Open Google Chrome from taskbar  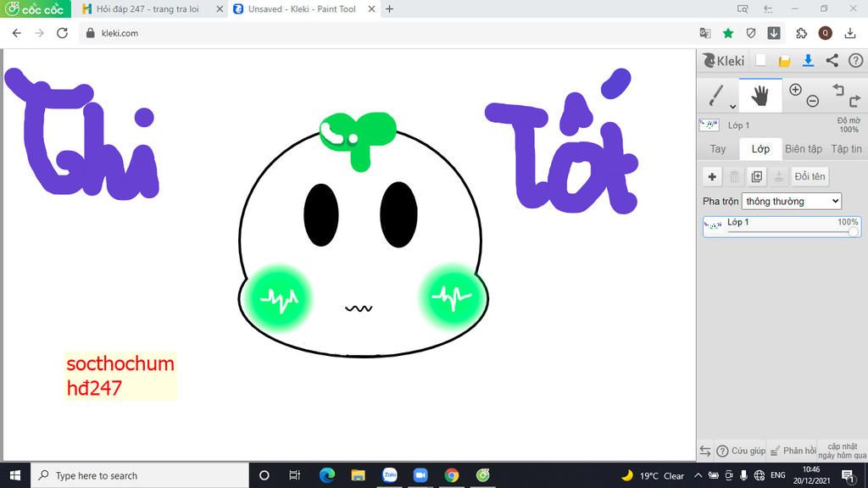pyautogui.click(x=452, y=475)
